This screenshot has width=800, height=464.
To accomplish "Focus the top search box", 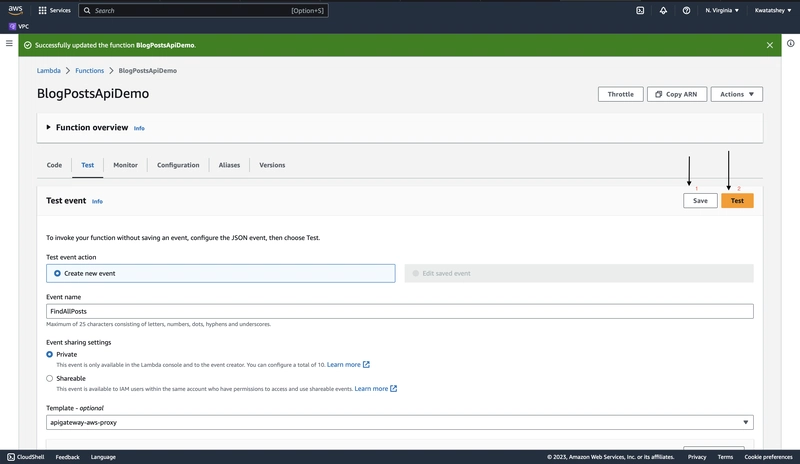I will point(203,10).
